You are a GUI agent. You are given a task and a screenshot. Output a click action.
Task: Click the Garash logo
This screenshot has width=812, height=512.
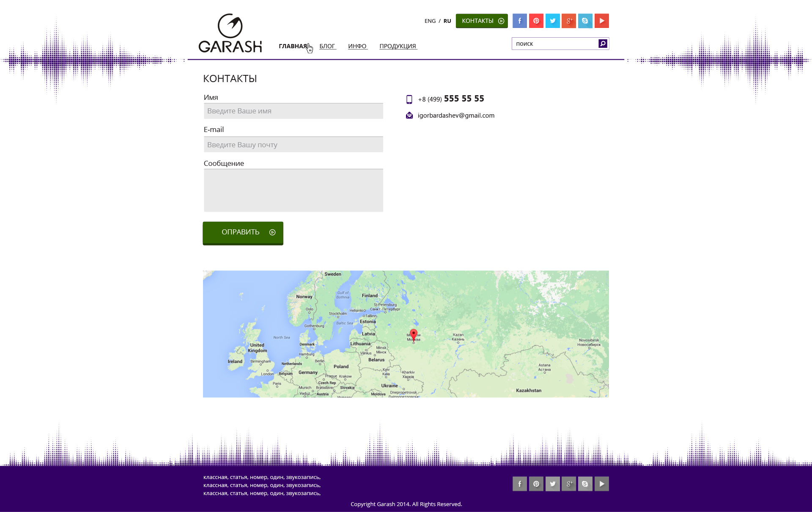click(230, 33)
